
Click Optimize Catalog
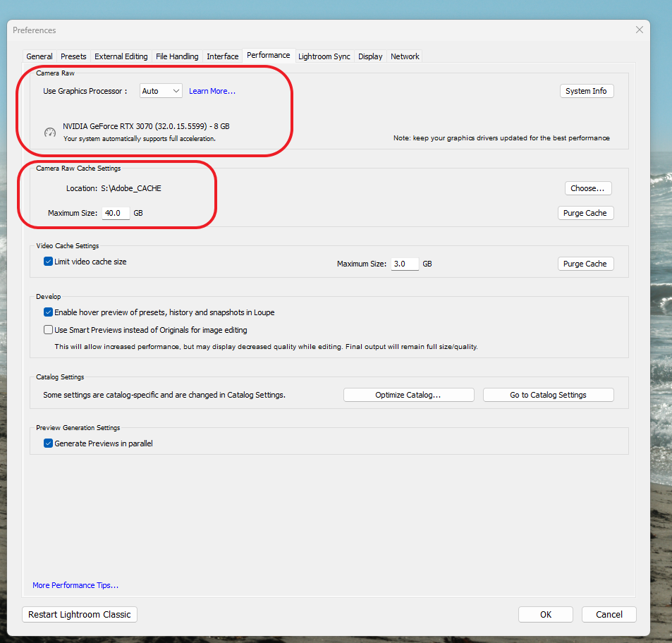point(408,394)
